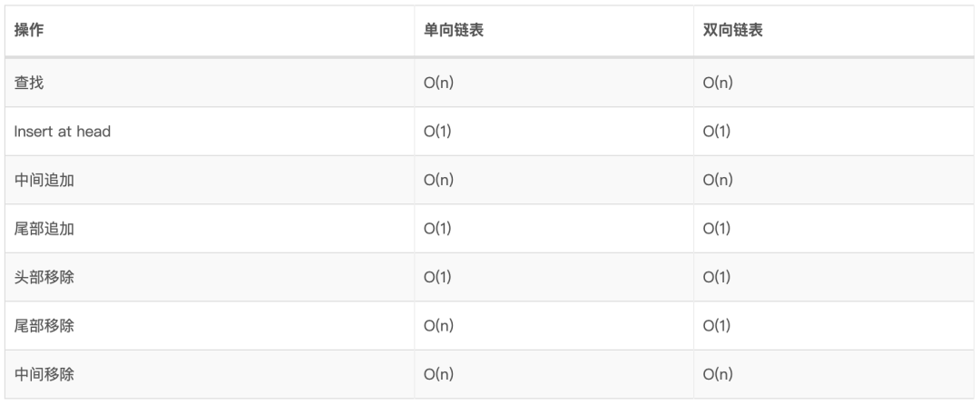Click the 查找 row label
Screen dimensions: 980x405
click(x=29, y=83)
